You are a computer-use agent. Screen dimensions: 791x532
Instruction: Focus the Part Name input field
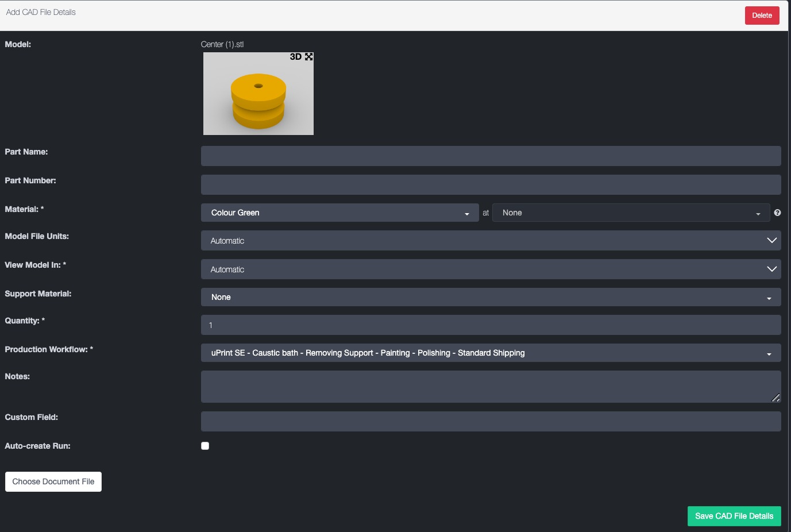[x=491, y=156]
